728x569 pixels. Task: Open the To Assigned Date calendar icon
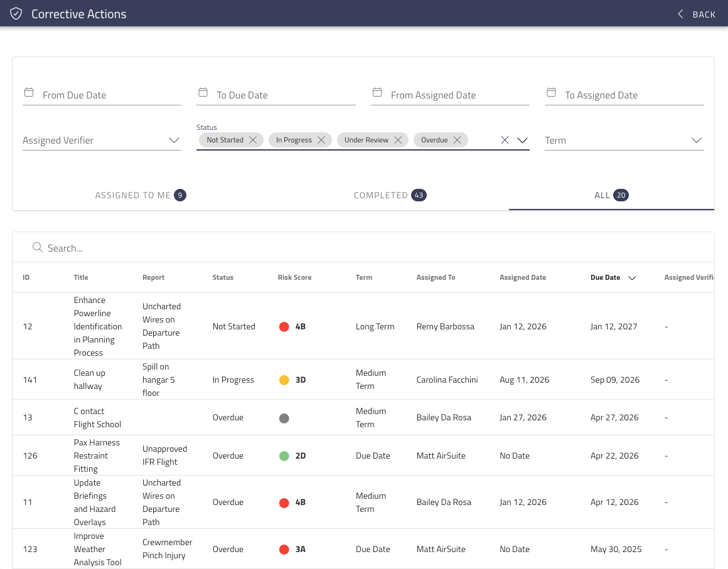pyautogui.click(x=551, y=92)
